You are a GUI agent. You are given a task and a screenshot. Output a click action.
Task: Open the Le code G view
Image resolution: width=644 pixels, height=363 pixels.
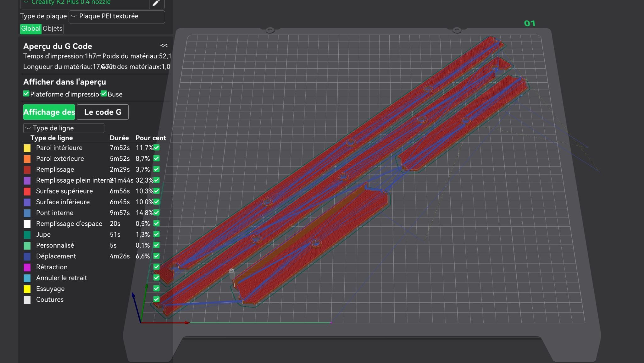[103, 112]
